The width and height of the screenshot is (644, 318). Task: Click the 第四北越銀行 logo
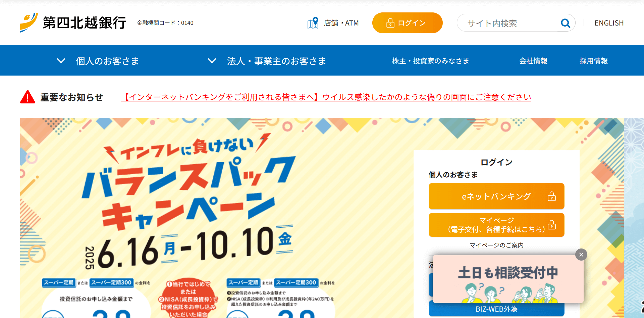point(73,22)
